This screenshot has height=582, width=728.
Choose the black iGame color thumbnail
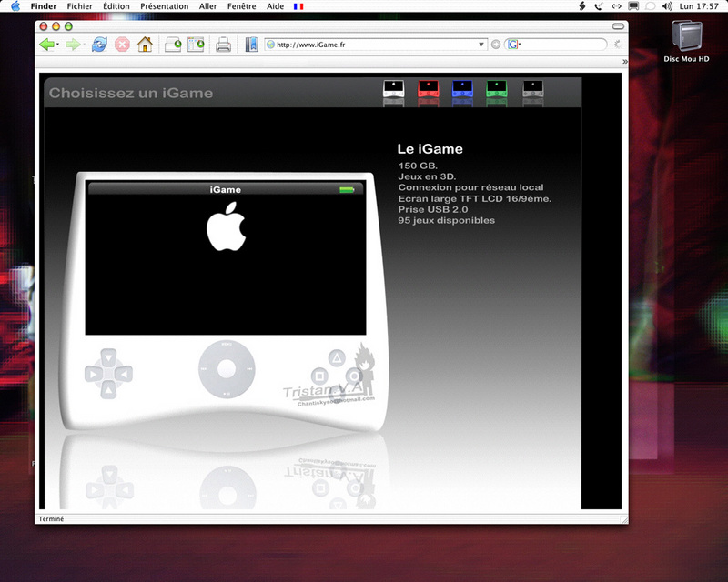(533, 88)
